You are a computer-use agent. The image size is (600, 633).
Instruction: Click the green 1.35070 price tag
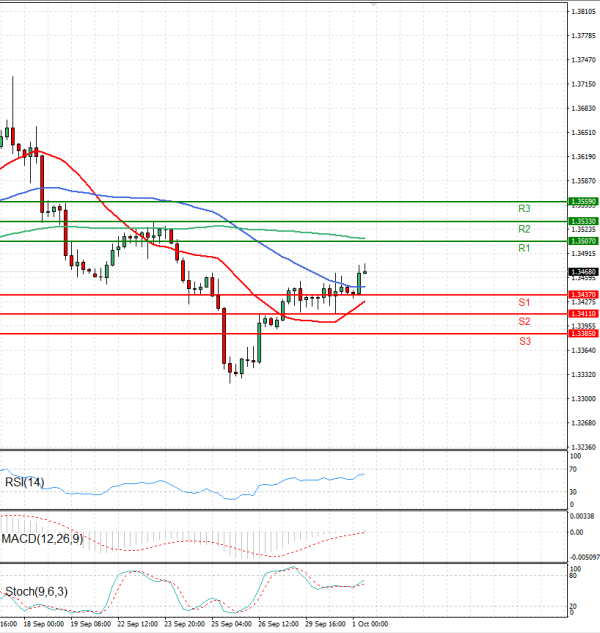coord(583,241)
